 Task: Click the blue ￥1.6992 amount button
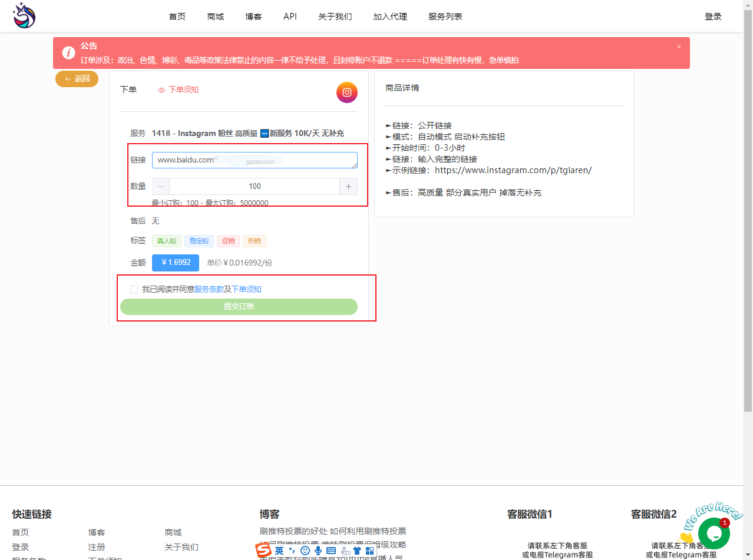click(176, 263)
